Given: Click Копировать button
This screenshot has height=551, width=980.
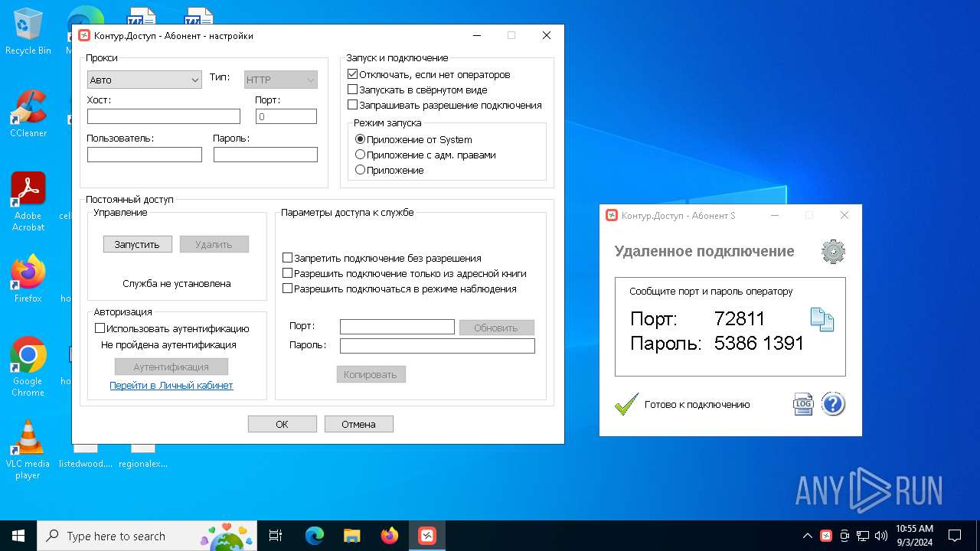Looking at the screenshot, I should click(371, 374).
